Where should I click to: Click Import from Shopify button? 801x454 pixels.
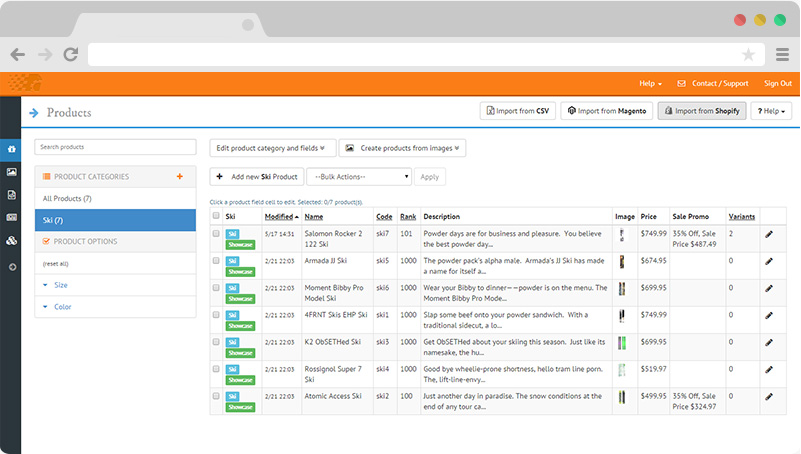click(x=702, y=111)
